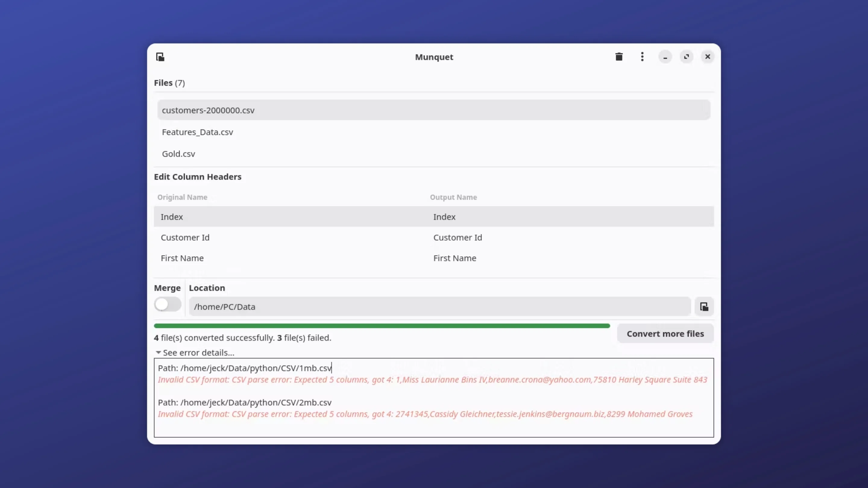The height and width of the screenshot is (488, 868).
Task: Select Gold.csv file entry
Action: tap(179, 154)
